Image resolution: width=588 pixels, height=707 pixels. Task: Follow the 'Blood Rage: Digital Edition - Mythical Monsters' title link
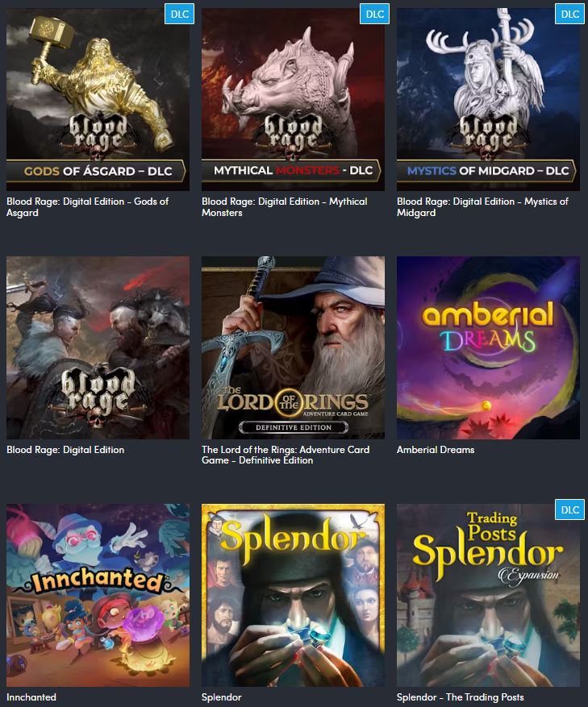point(284,207)
